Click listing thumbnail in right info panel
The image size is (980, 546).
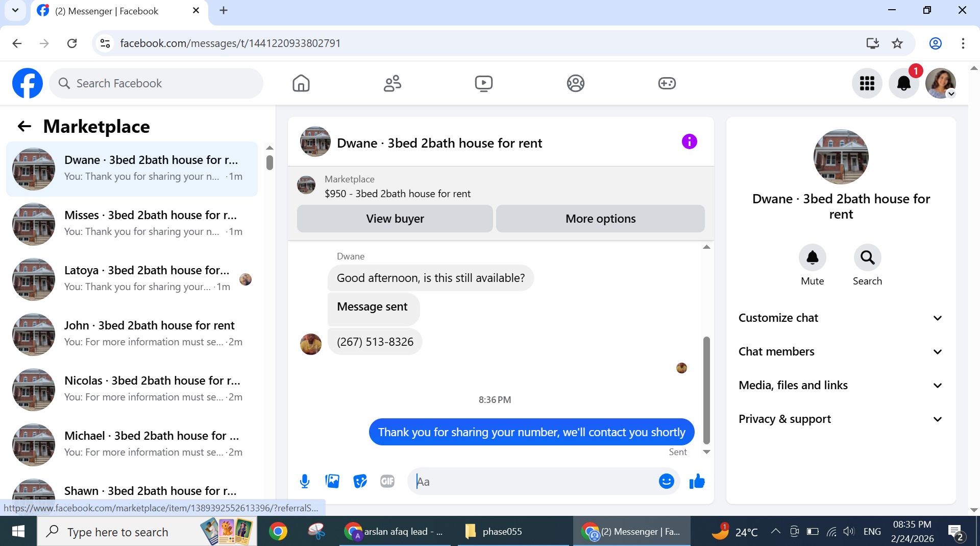point(841,157)
